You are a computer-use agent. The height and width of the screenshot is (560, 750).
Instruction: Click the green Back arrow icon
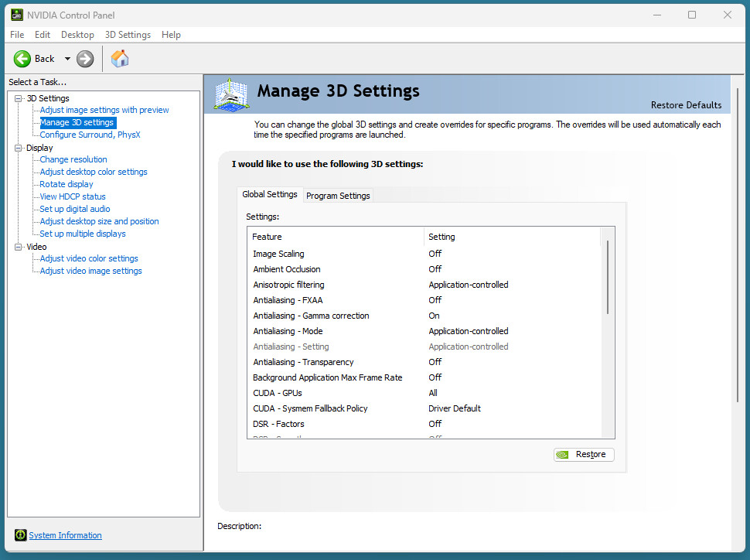pos(22,59)
